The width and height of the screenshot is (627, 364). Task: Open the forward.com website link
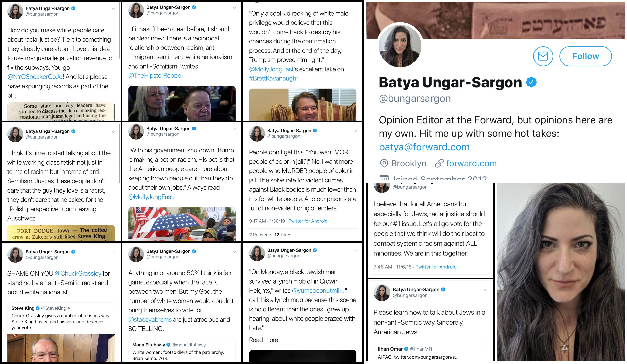tap(471, 163)
